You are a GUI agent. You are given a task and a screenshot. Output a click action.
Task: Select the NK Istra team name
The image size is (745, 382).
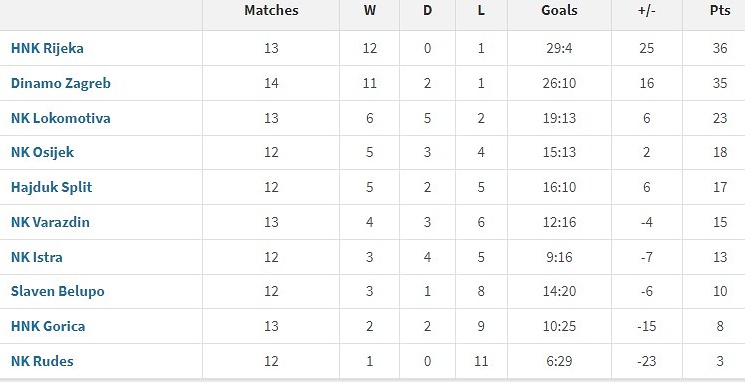point(37,257)
